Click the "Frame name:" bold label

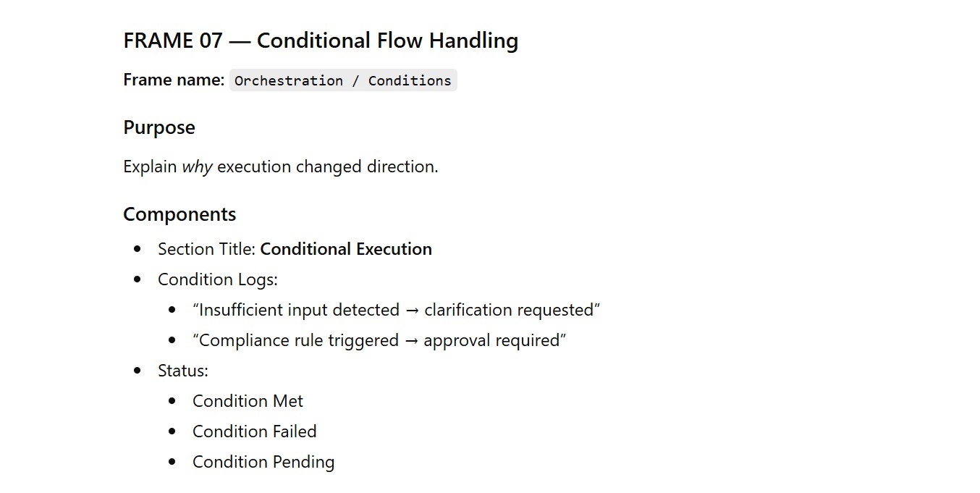click(x=174, y=80)
